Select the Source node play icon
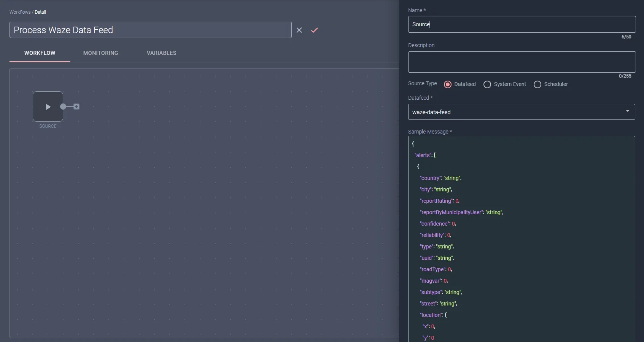The width and height of the screenshot is (644, 342). tap(48, 107)
